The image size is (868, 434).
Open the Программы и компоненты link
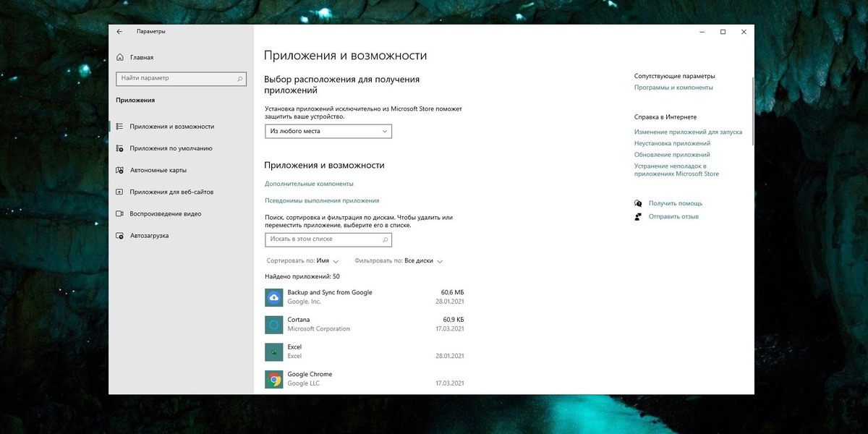tap(673, 88)
